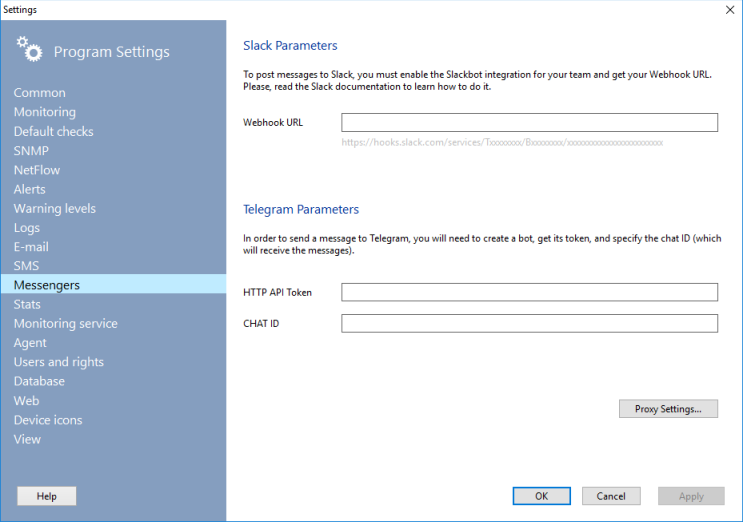
Task: Click the Webhook URL label
Action: pyautogui.click(x=273, y=123)
